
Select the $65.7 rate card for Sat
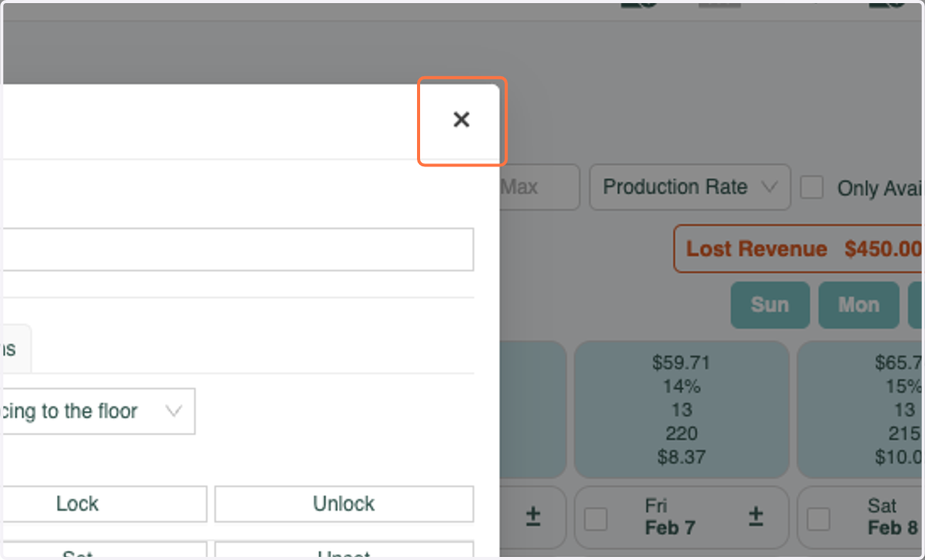click(x=861, y=410)
